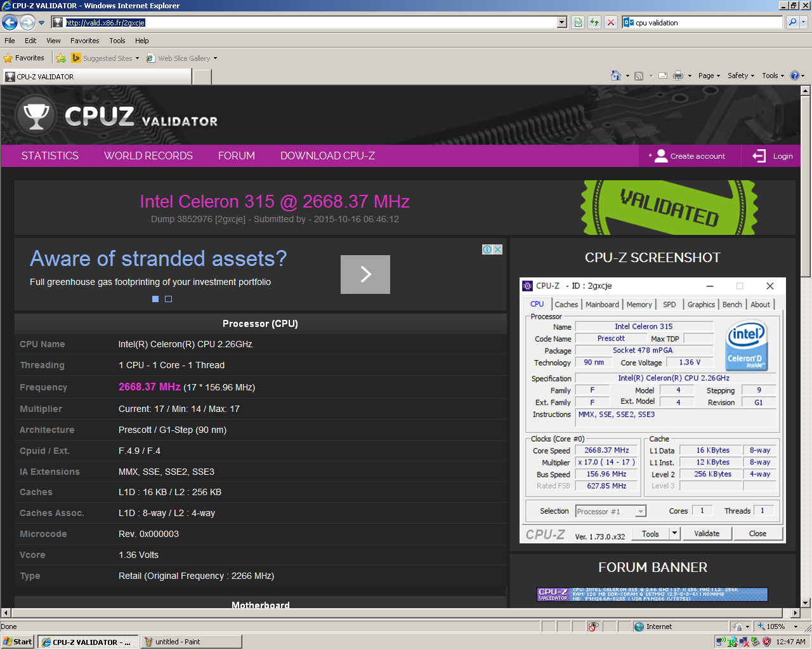Open the File menu
The height and width of the screenshot is (650, 812).
pyautogui.click(x=10, y=41)
